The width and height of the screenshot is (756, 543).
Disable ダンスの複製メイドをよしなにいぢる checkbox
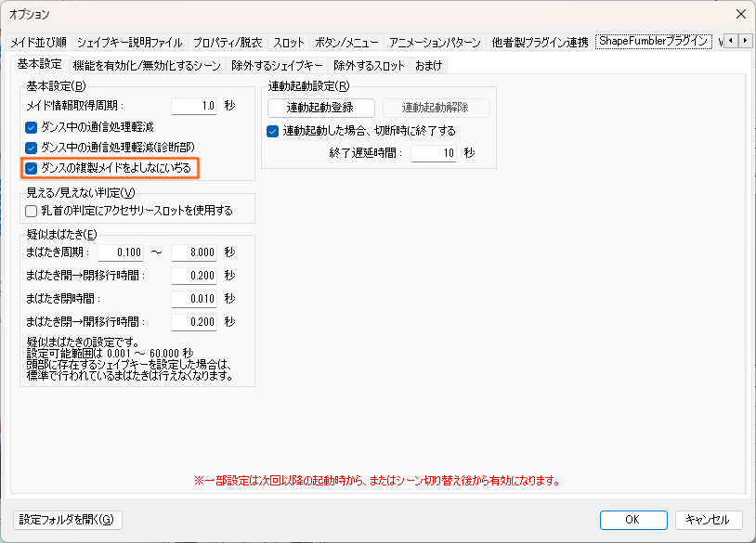tap(32, 168)
